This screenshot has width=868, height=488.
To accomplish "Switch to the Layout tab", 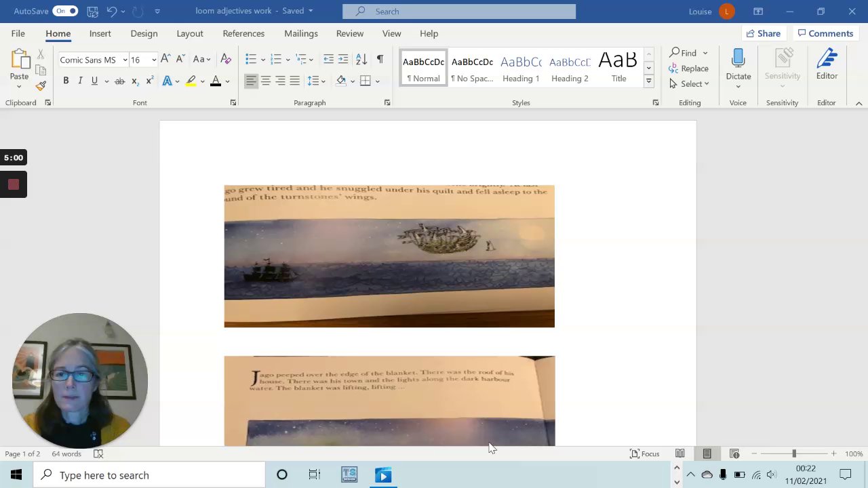I will [190, 33].
